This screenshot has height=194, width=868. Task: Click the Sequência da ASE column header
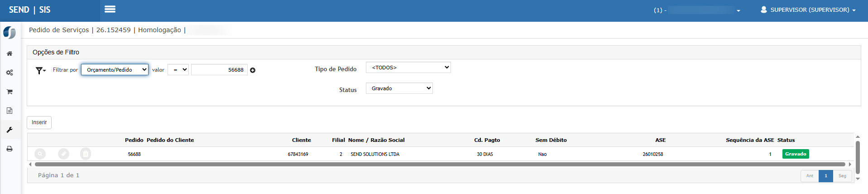click(x=750, y=140)
